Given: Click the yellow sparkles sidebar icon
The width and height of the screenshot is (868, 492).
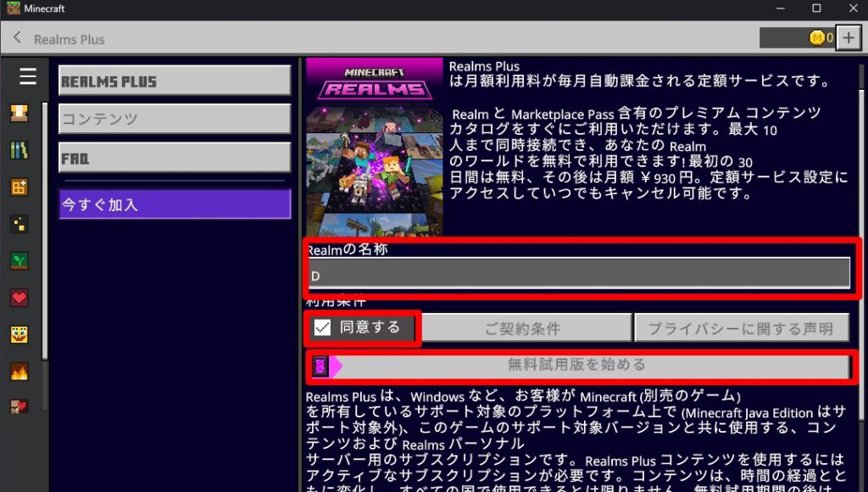Looking at the screenshot, I should coord(19,224).
